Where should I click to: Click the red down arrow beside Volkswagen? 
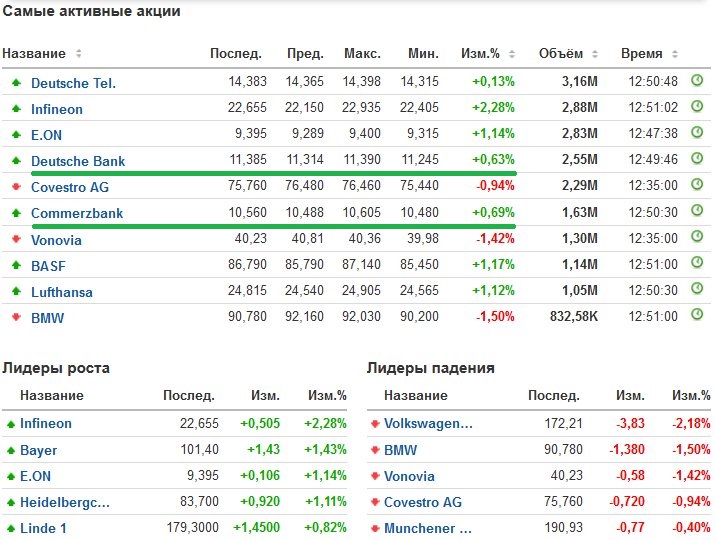coord(376,424)
